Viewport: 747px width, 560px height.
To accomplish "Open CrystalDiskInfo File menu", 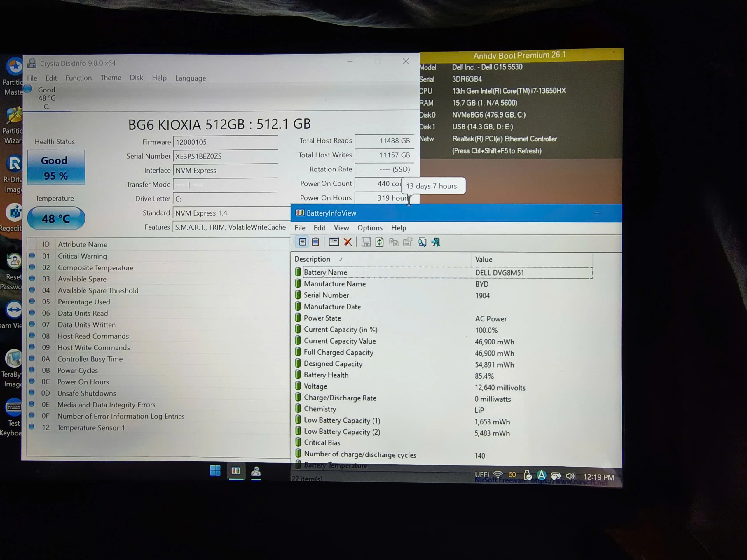I will pyautogui.click(x=32, y=78).
